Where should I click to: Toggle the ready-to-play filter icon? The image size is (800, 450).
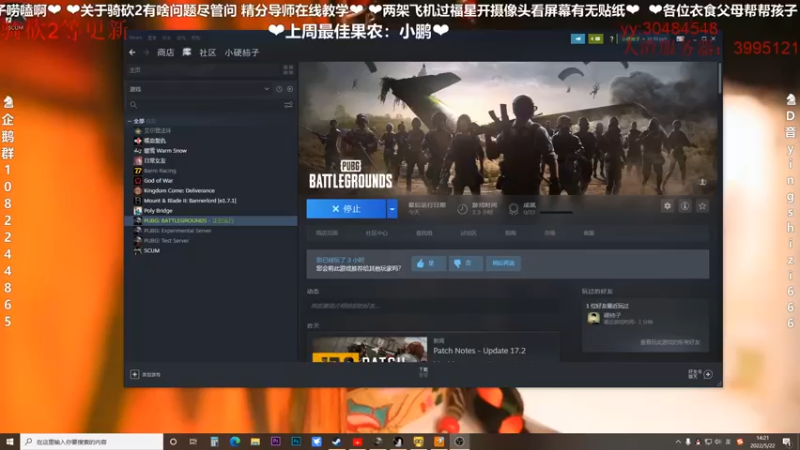[290, 89]
